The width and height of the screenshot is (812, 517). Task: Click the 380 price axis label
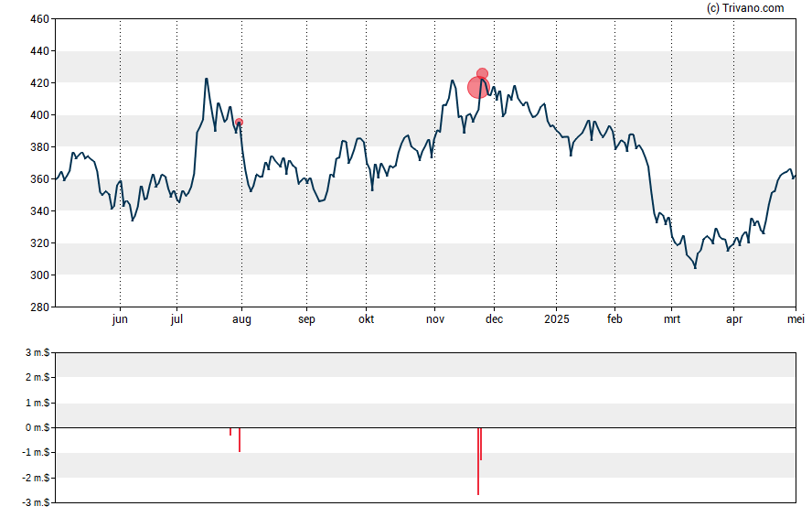[40, 147]
